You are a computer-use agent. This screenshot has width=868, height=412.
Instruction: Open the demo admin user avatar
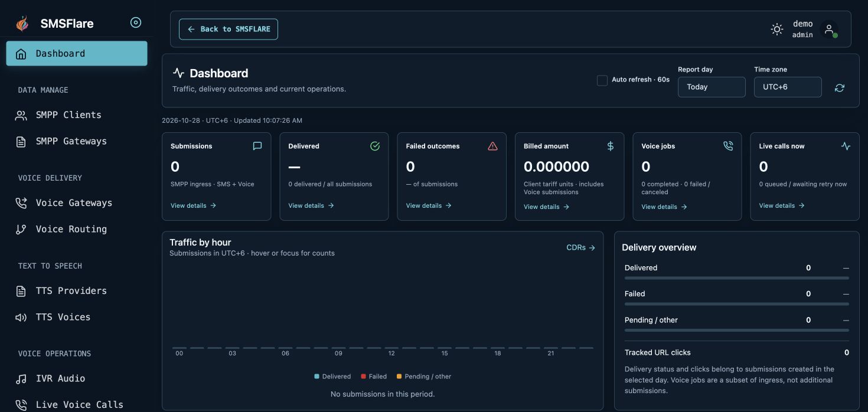[829, 29]
